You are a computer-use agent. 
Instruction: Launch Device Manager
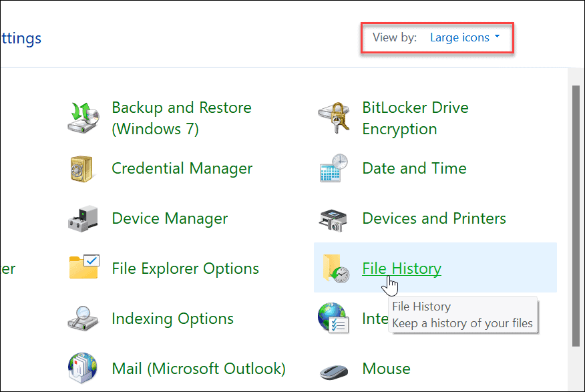(170, 218)
